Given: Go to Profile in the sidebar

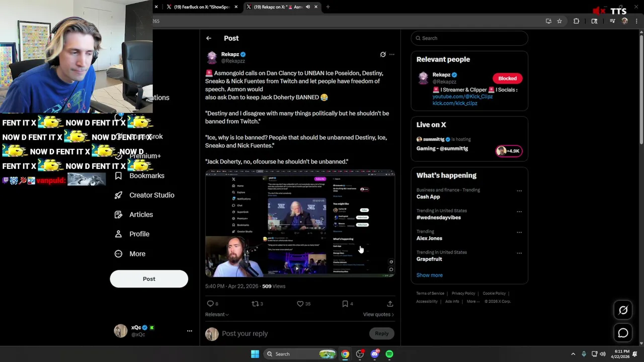Looking at the screenshot, I should click(132, 234).
